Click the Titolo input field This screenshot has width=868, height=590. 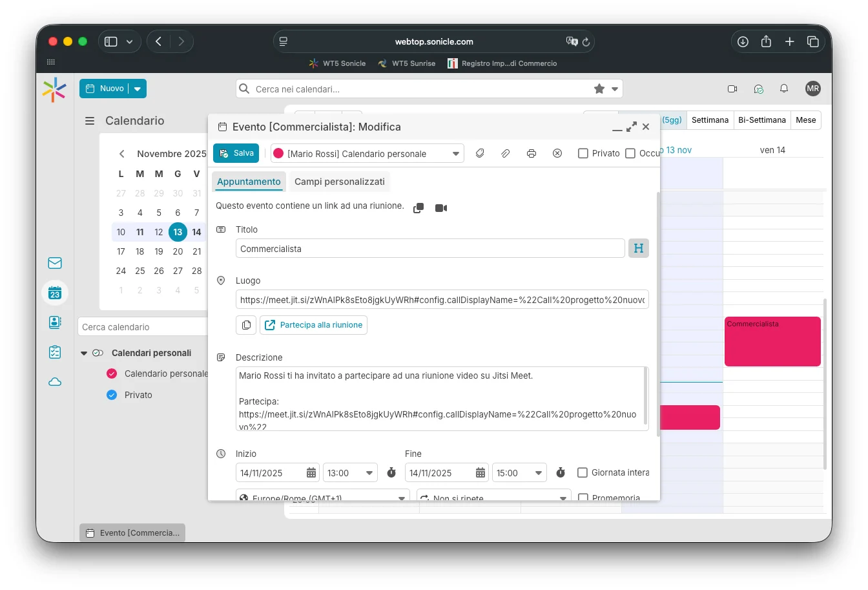coord(430,249)
